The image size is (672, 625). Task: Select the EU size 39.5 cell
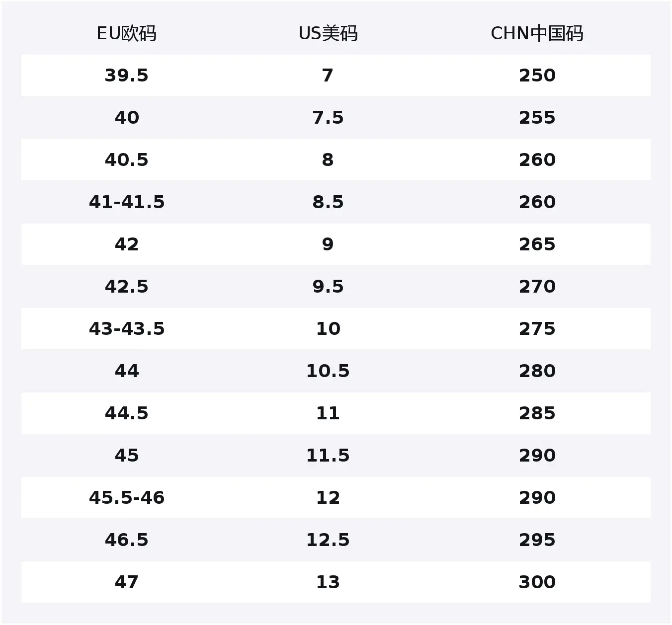(x=127, y=76)
